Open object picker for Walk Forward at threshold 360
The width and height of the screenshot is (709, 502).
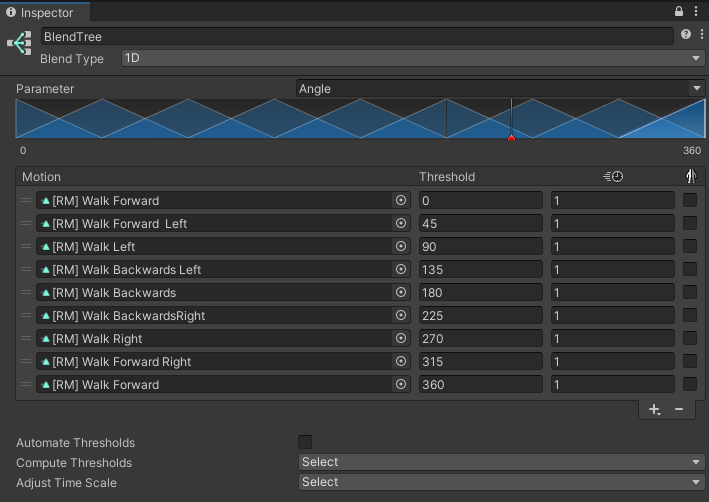point(401,384)
